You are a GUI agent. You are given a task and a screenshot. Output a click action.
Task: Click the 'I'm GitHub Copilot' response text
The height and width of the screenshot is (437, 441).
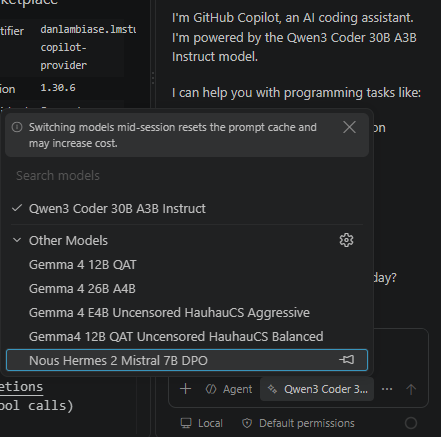pos(293,37)
